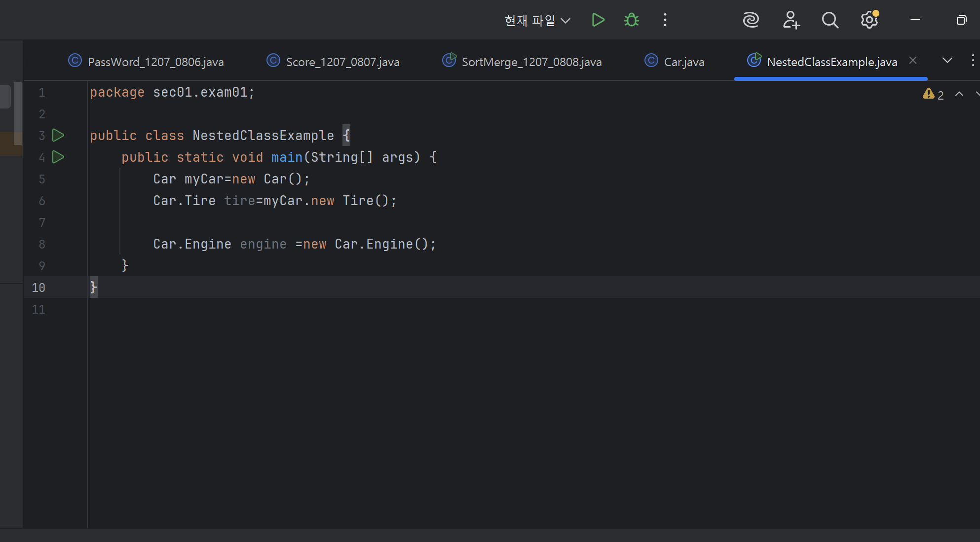Switch to Car.java tab
The height and width of the screenshot is (542, 980).
pyautogui.click(x=683, y=62)
